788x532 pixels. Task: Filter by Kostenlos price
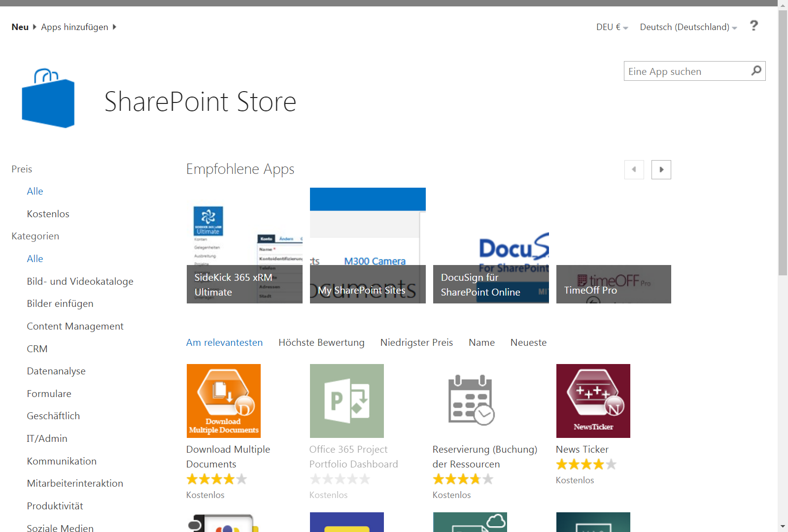48,214
